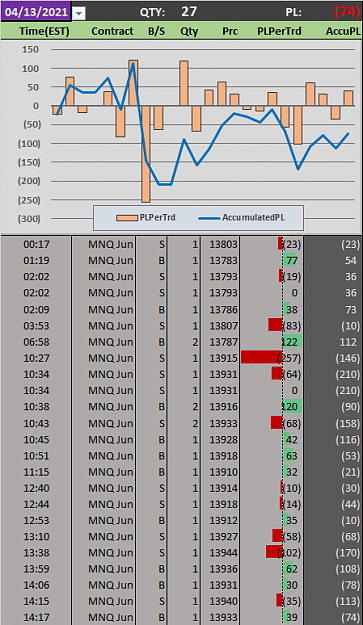363x625 pixels.
Task: Click the PLPerTrd column header
Action: [x=279, y=31]
